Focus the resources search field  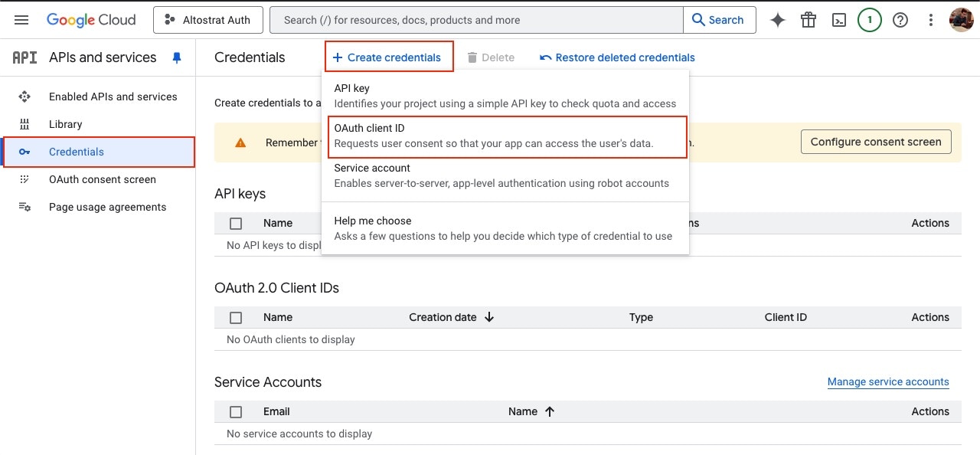(476, 20)
